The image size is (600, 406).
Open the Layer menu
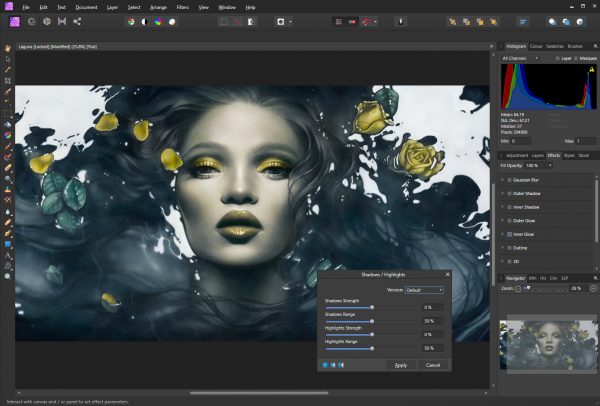(112, 7)
